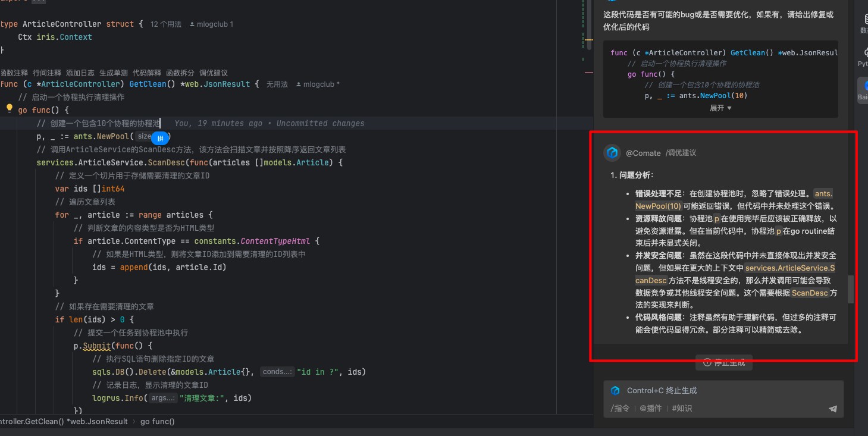Click the yellow lightbulb quick-fix icon

click(9, 108)
